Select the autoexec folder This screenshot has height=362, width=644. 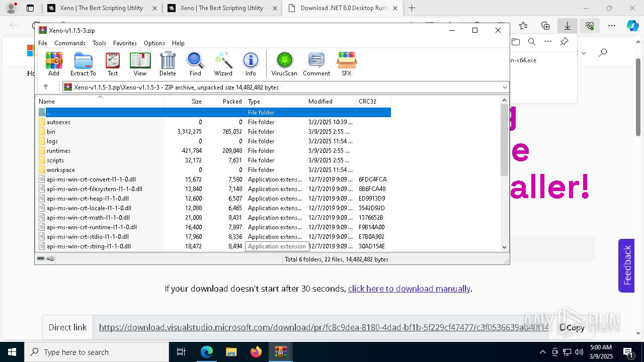pos(214,122)
